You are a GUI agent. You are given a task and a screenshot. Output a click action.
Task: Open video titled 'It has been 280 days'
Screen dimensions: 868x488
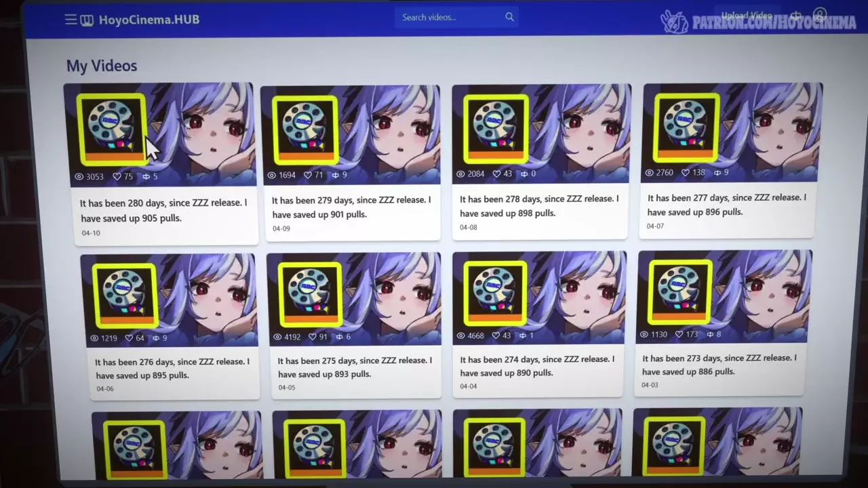163,210
